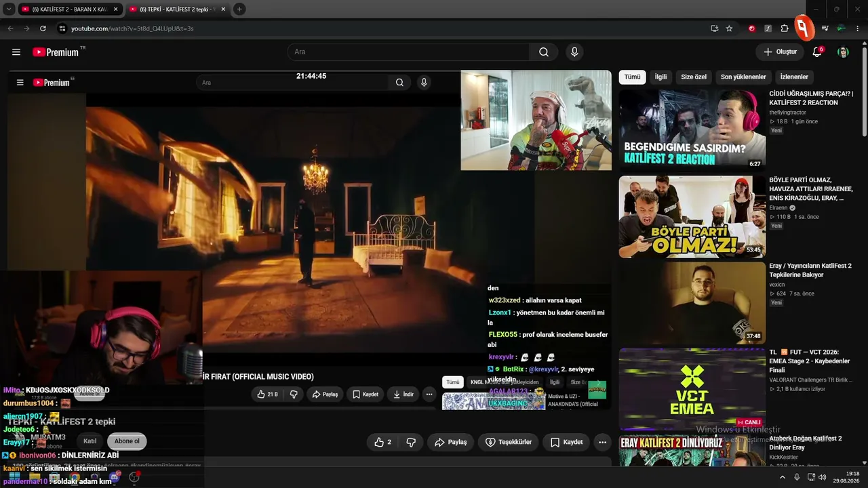The width and height of the screenshot is (868, 488).
Task: Like the video with 2 likes
Action: 383,442
